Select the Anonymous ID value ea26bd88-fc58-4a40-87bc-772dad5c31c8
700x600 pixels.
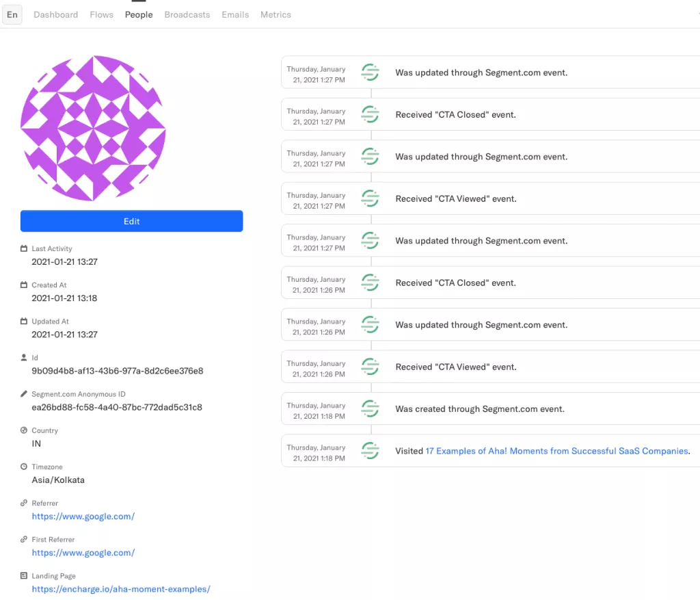coord(117,408)
